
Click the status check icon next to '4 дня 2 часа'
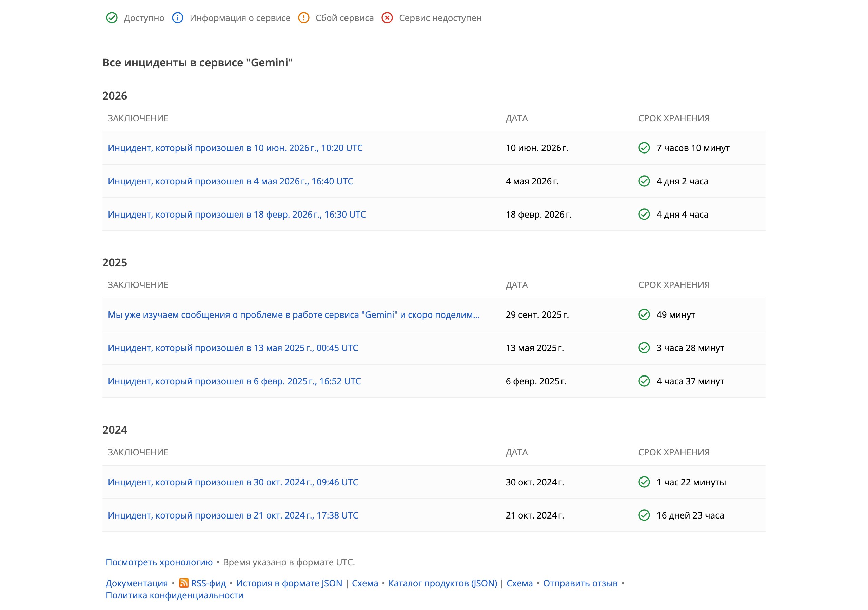pos(644,181)
